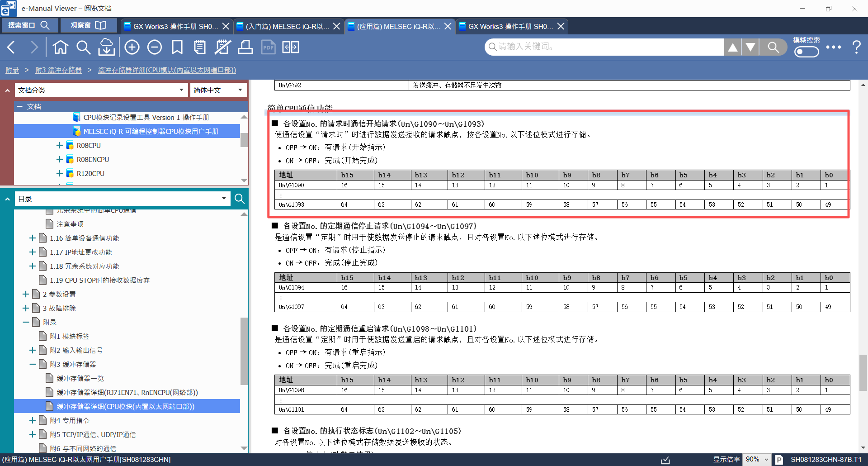Image resolution: width=868 pixels, height=466 pixels.
Task: Click the keyword search input field
Action: click(606, 47)
